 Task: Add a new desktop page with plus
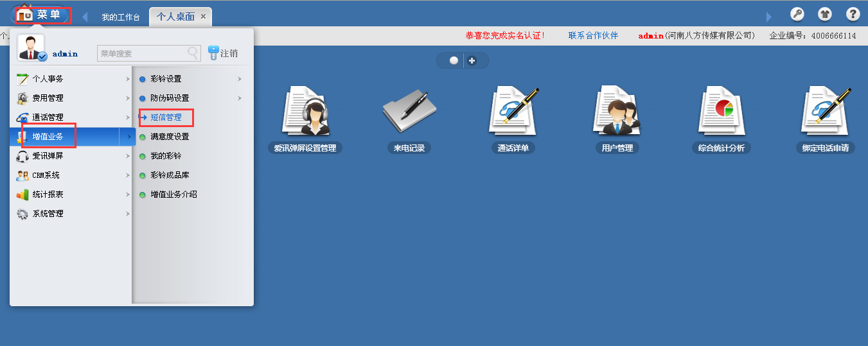coord(472,60)
